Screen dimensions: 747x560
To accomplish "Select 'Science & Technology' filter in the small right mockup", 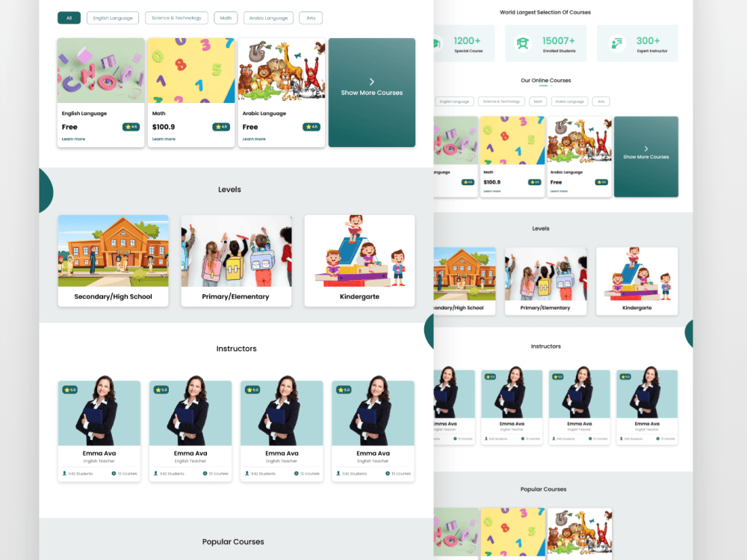I will (x=501, y=102).
